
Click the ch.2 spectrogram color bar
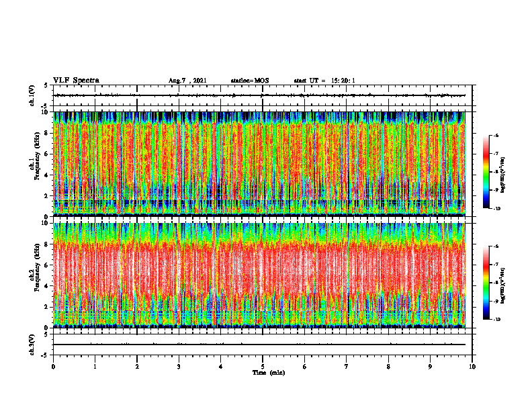pyautogui.click(x=486, y=283)
